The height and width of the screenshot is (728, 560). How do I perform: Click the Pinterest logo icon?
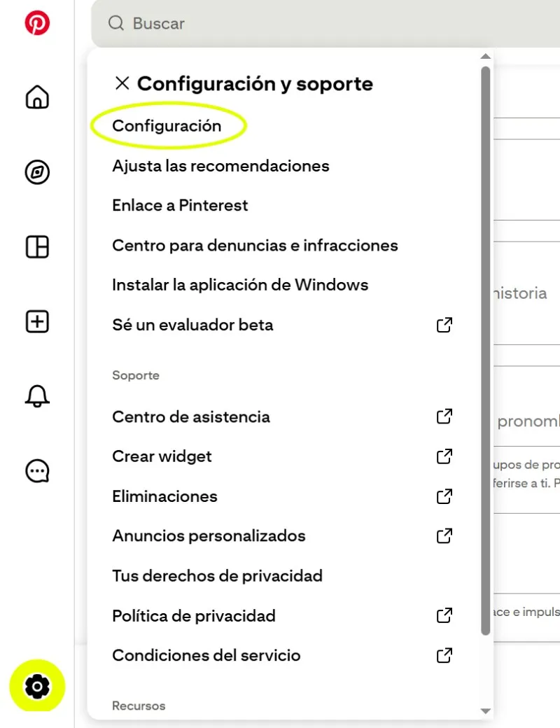(37, 23)
